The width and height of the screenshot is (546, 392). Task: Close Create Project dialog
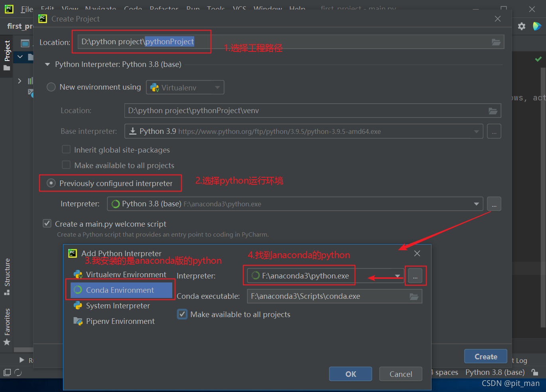[x=498, y=19]
